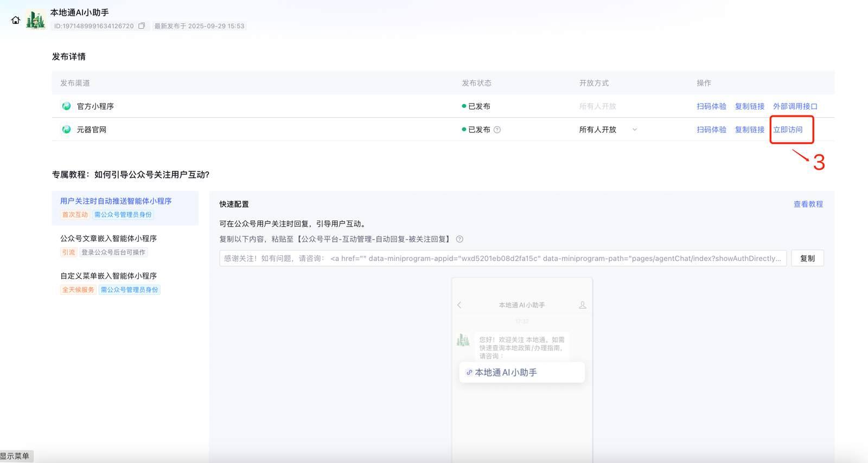
Task: Click 外部调用接口 for 官方小程序
Action: pos(795,106)
